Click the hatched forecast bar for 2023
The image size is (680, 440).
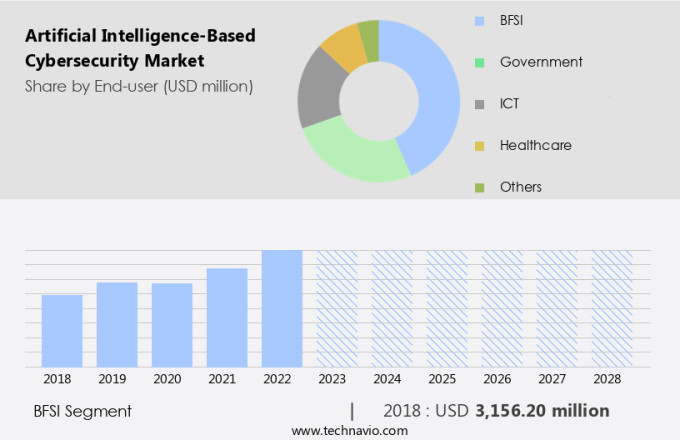tap(337, 308)
